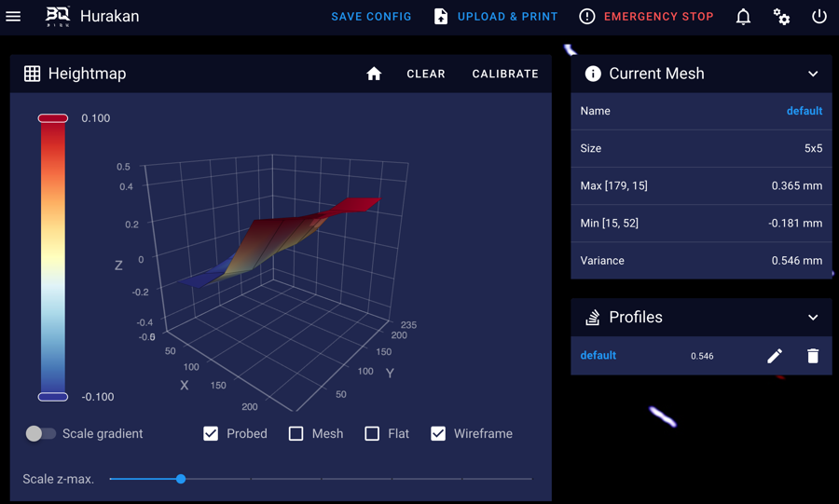Uncheck the Probed checkbox

tap(211, 433)
